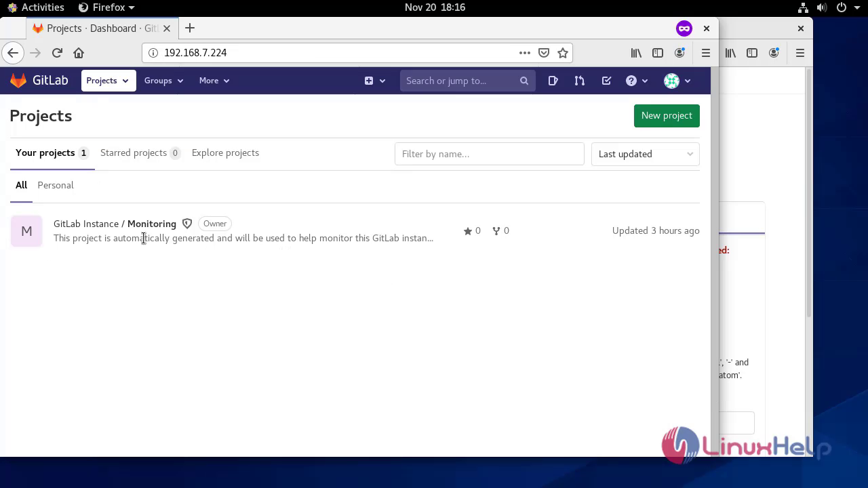Open Issues icon in GitLab navbar

pyautogui.click(x=553, y=81)
